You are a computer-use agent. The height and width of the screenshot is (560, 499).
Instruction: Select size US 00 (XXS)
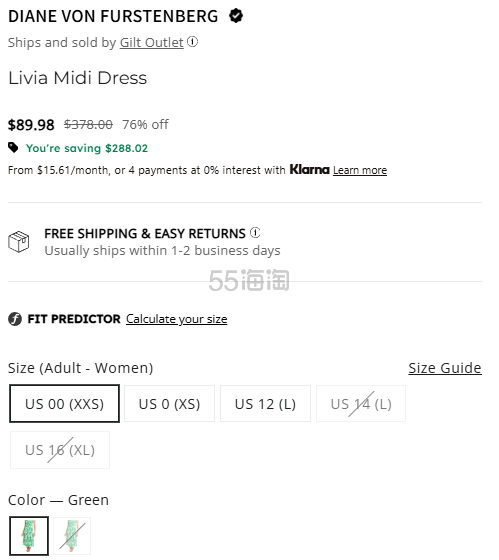64,404
